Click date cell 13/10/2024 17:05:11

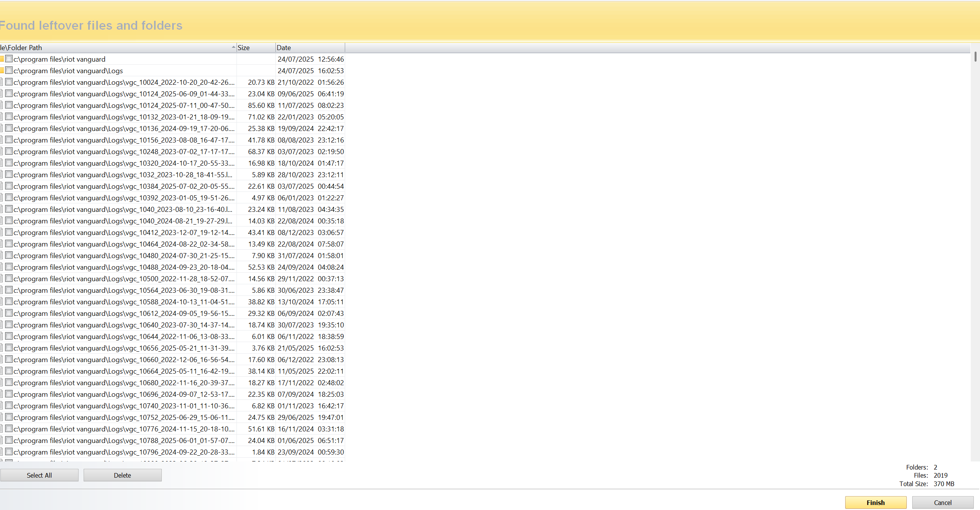(311, 302)
